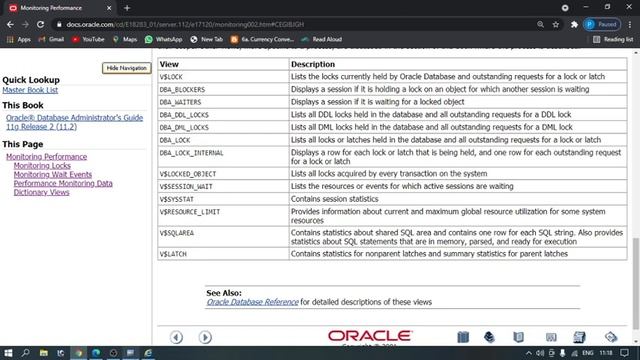Open the fourth footer navigation icon
The image size is (640, 360).
click(x=551, y=337)
